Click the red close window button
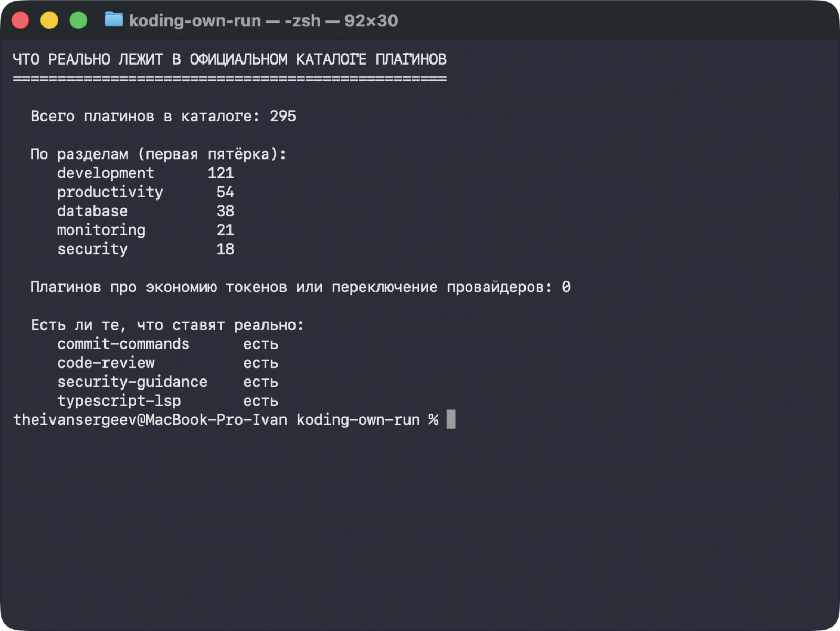This screenshot has width=840, height=631. point(20,20)
